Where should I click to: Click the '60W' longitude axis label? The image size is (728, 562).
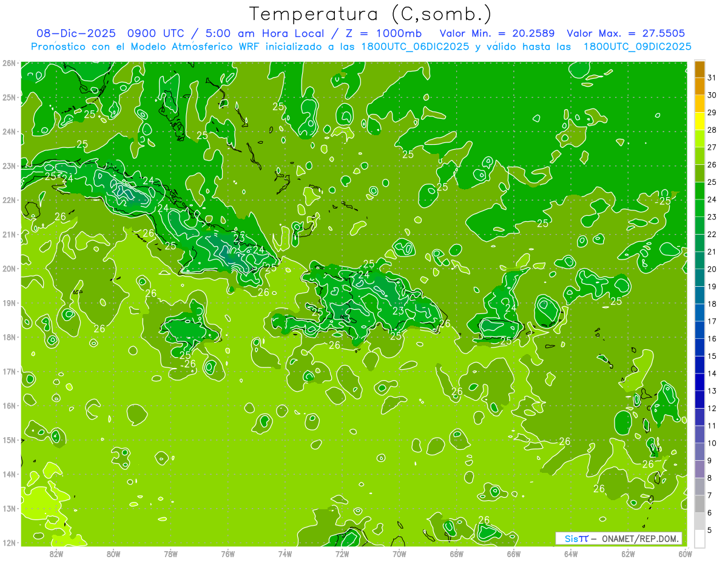(x=686, y=554)
